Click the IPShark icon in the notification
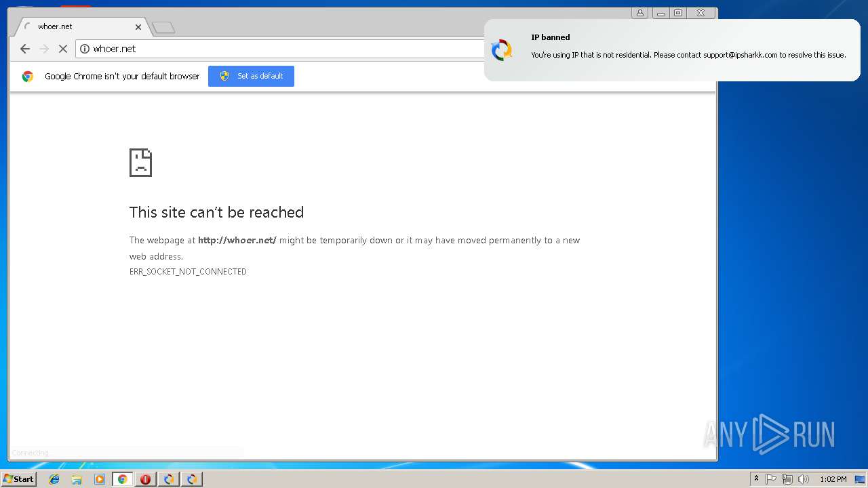868x488 pixels. [x=502, y=50]
